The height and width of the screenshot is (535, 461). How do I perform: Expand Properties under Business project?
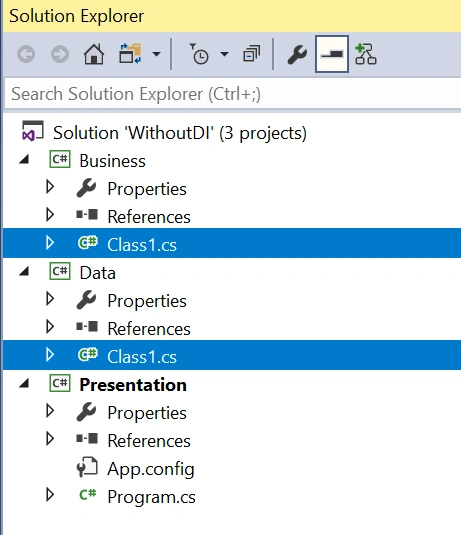click(50, 187)
